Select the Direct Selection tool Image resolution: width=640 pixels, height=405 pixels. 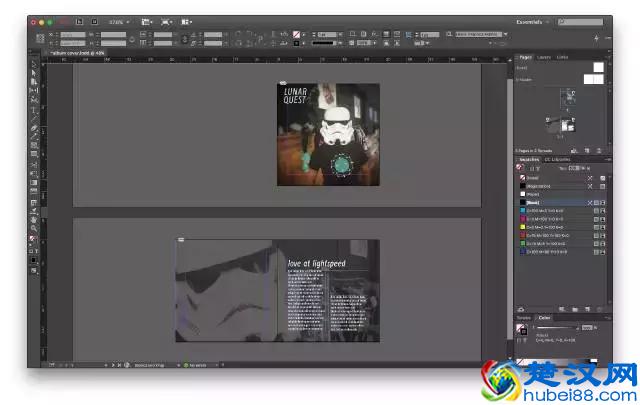33,73
